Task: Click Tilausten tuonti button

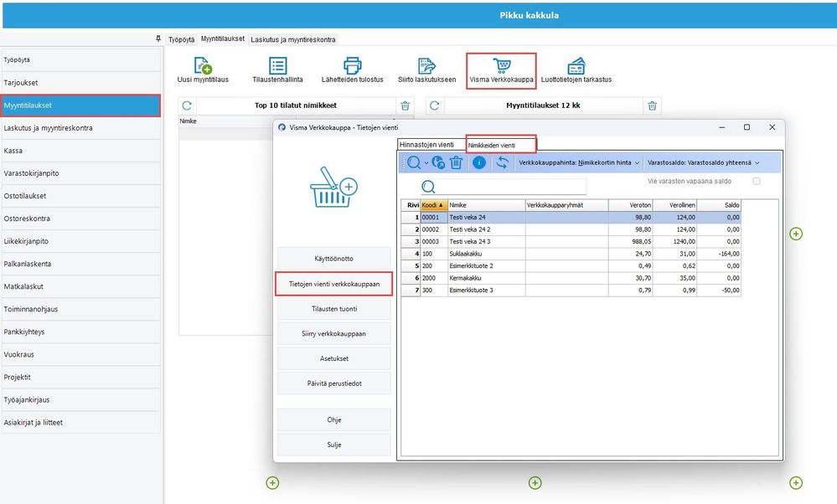Action: coord(334,309)
